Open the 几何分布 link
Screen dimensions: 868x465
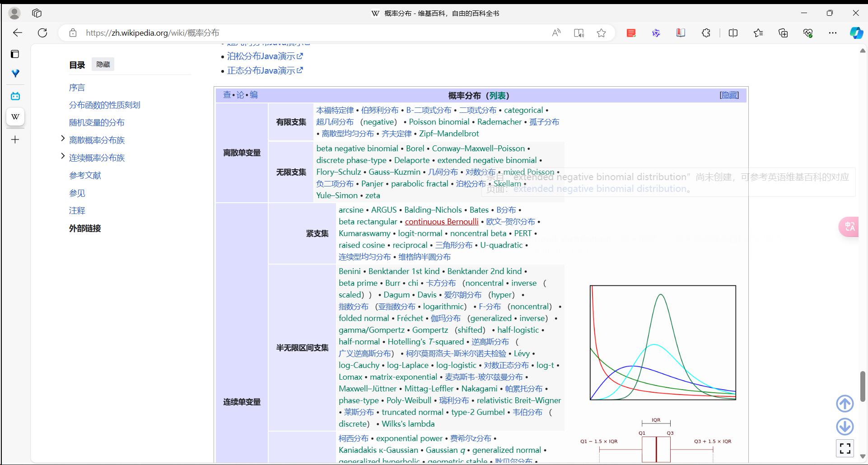tap(443, 172)
